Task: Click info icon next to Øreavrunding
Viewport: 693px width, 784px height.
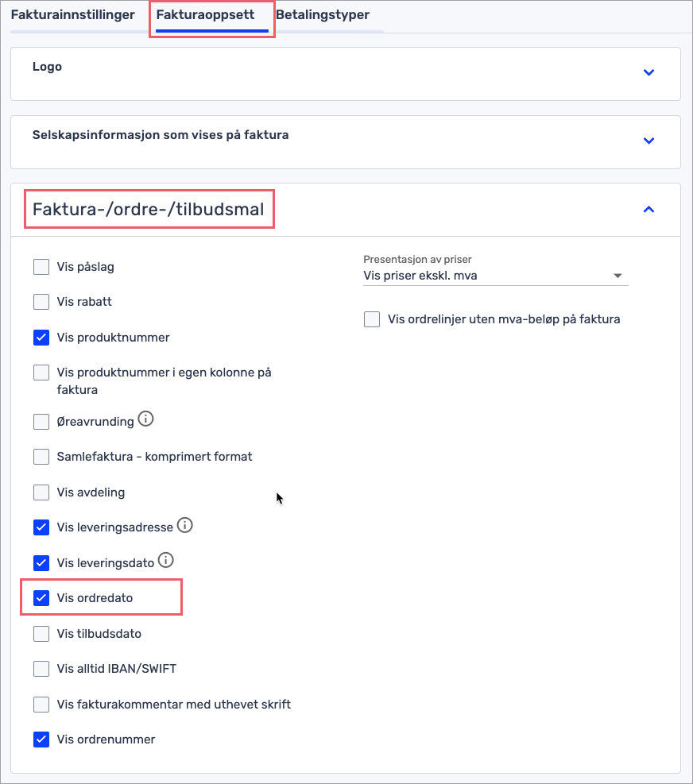Action: [x=145, y=419]
